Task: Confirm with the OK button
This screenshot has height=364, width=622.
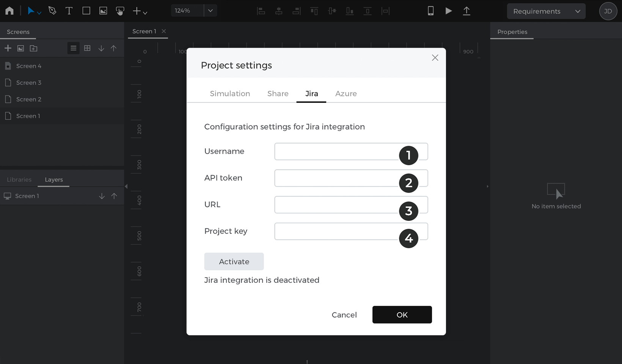Action: (402, 315)
